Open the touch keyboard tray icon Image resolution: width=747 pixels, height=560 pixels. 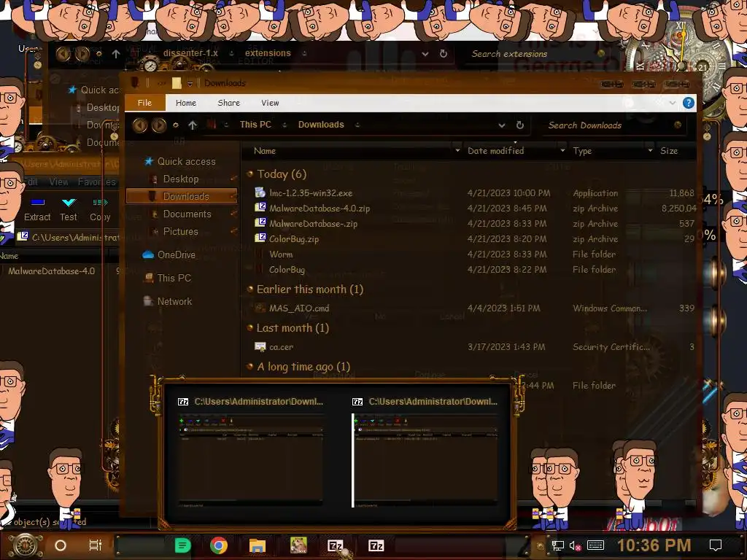coord(595,545)
